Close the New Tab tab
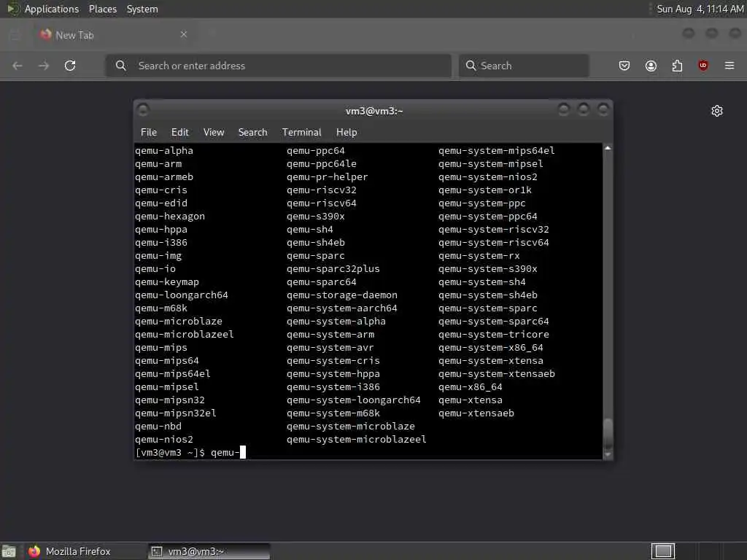This screenshot has width=747, height=560. 183,34
